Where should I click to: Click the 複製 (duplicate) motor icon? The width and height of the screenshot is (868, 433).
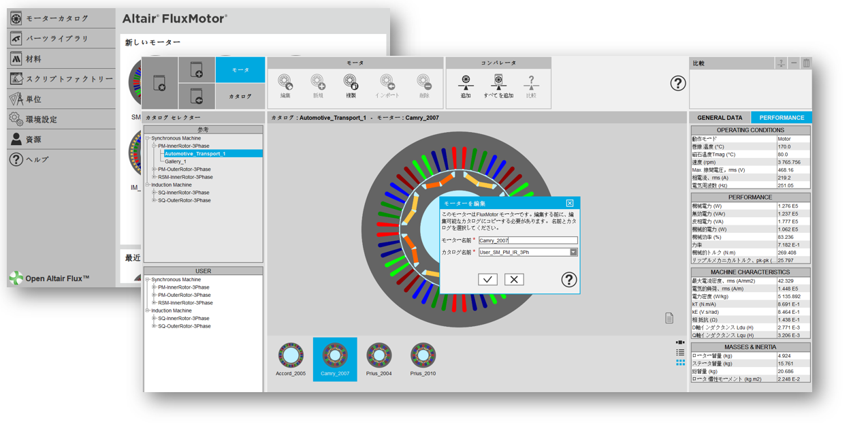coord(351,83)
